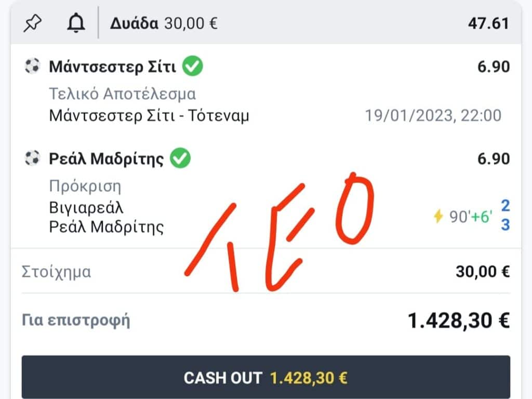Click the total odds 47.61

[488, 23]
